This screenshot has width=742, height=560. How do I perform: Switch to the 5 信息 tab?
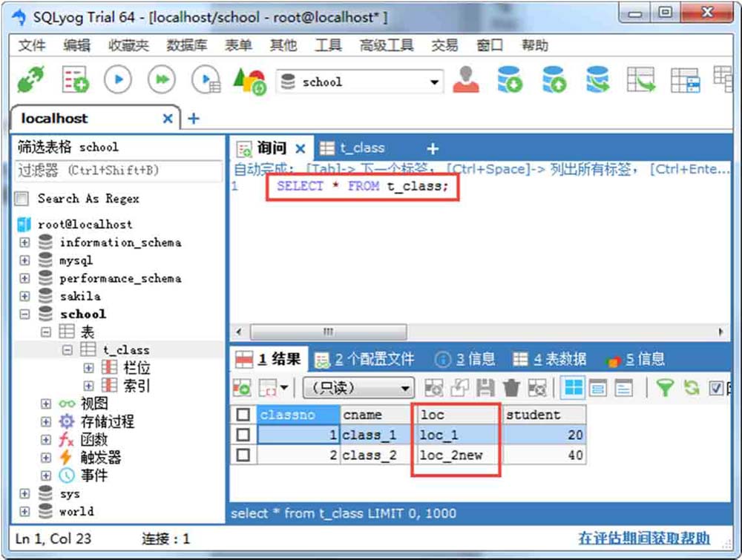pyautogui.click(x=636, y=360)
